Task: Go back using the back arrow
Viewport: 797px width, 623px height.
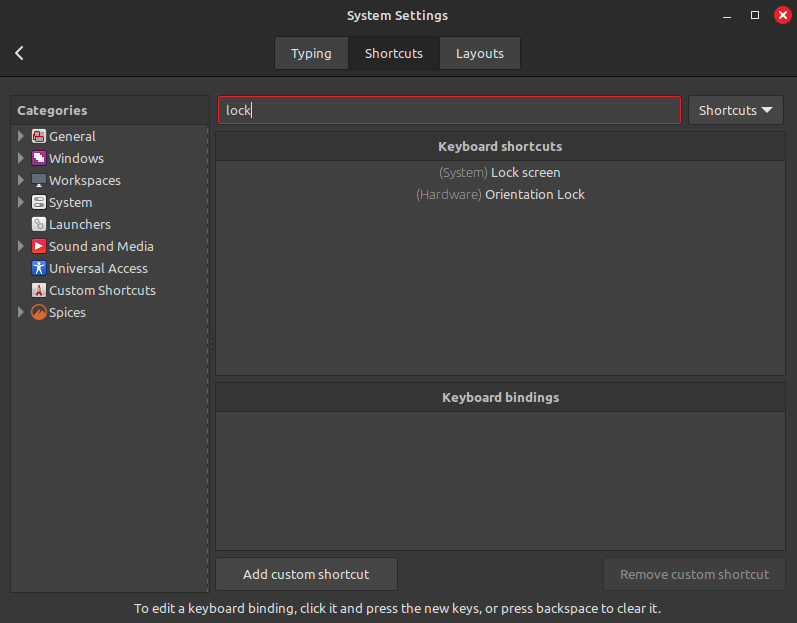Action: pos(19,53)
